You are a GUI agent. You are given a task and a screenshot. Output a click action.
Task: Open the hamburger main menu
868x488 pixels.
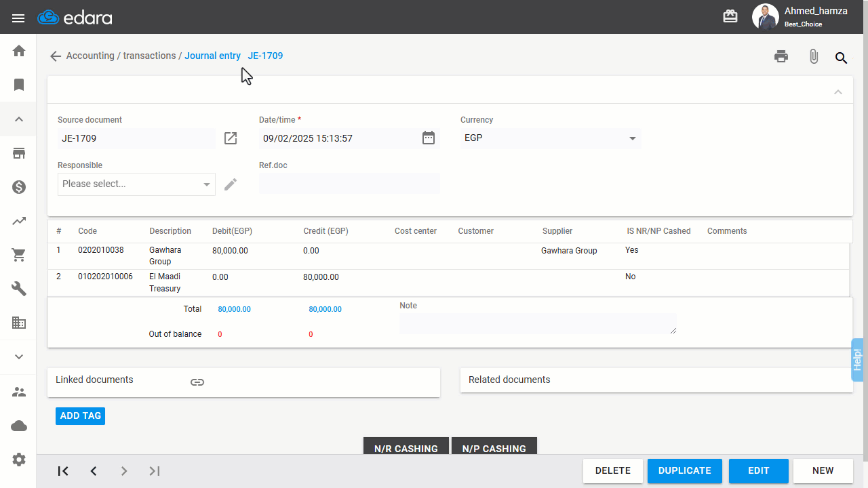click(18, 18)
